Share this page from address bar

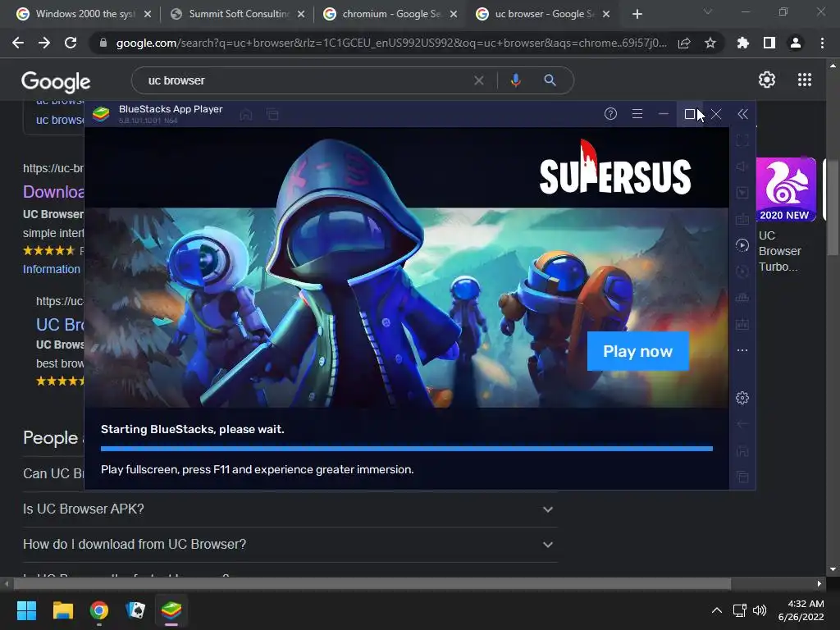[x=683, y=43]
